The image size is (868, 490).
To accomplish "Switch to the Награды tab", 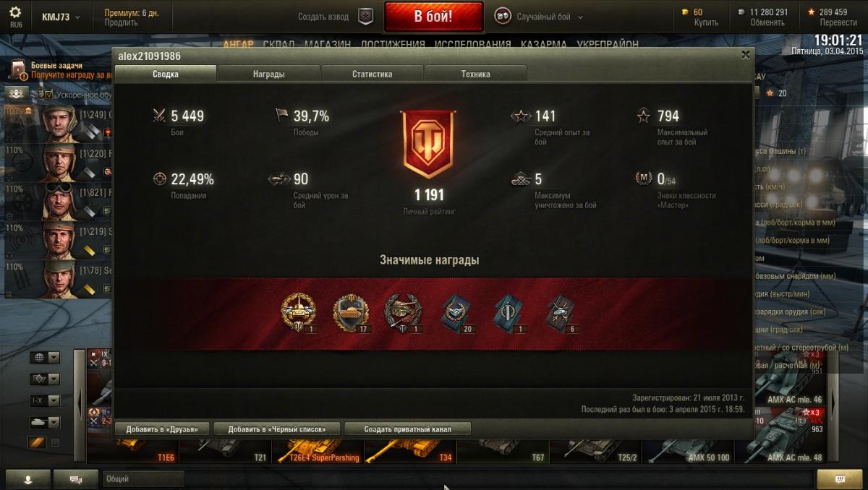I will [x=268, y=74].
